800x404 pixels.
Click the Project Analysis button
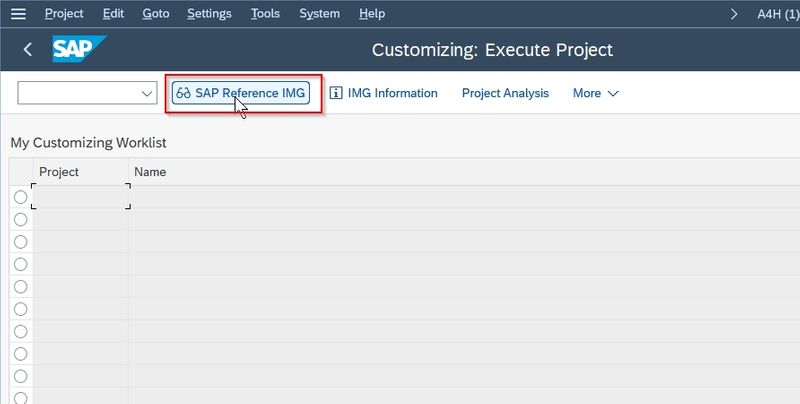[x=505, y=93]
